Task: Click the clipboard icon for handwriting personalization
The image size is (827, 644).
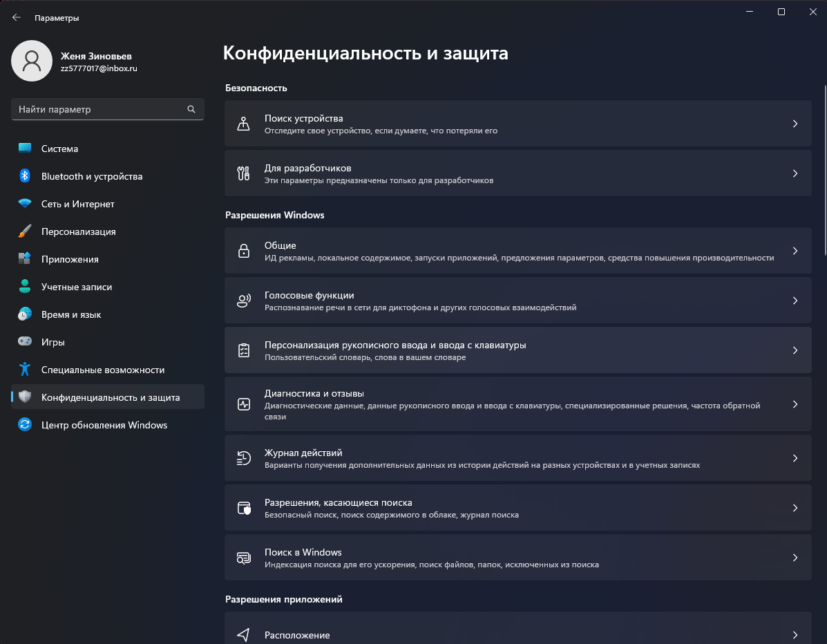Action: 243,350
